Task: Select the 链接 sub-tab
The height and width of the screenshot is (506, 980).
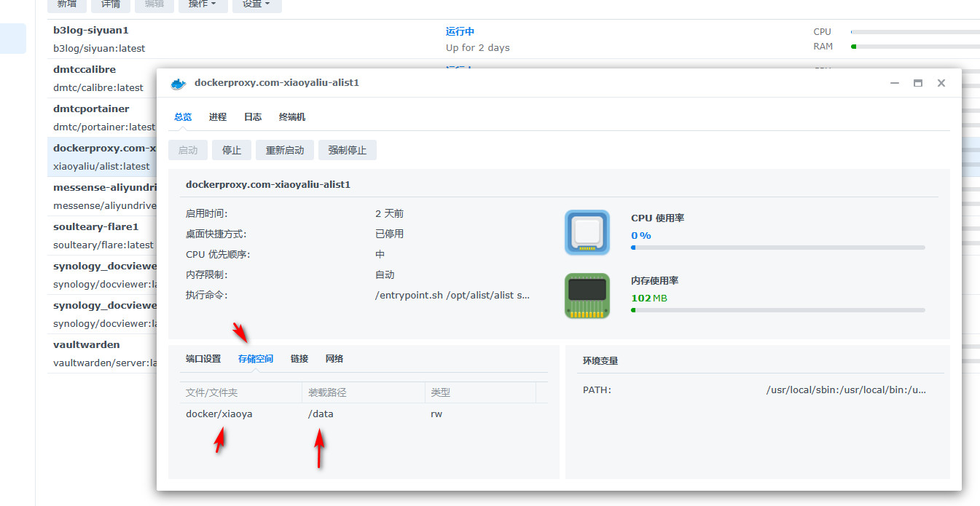Action: [299, 359]
